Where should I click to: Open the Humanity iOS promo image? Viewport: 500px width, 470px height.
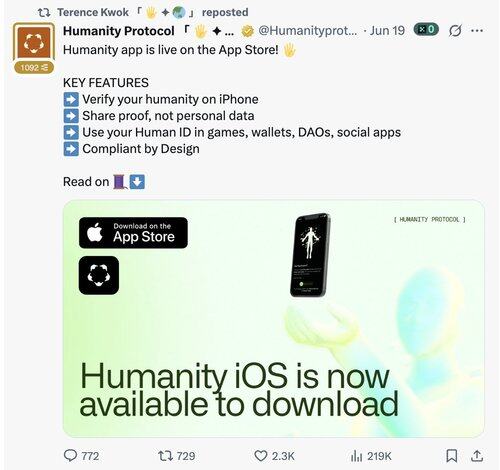pos(273,319)
